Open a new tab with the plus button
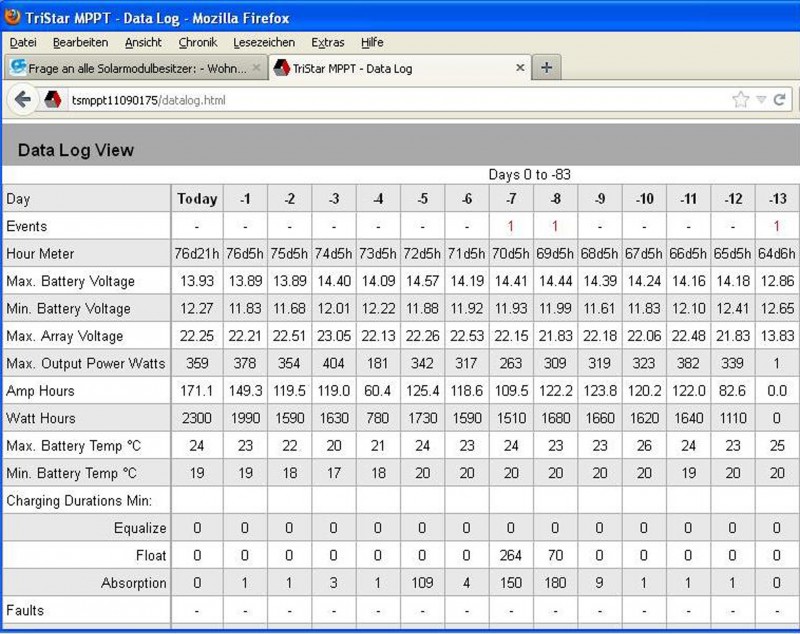The image size is (800, 634). [546, 68]
